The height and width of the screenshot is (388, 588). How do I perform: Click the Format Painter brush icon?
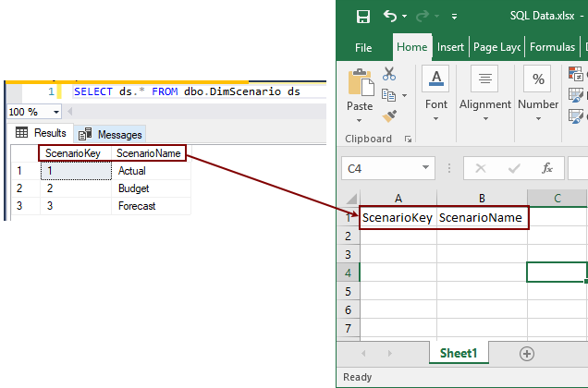click(389, 115)
